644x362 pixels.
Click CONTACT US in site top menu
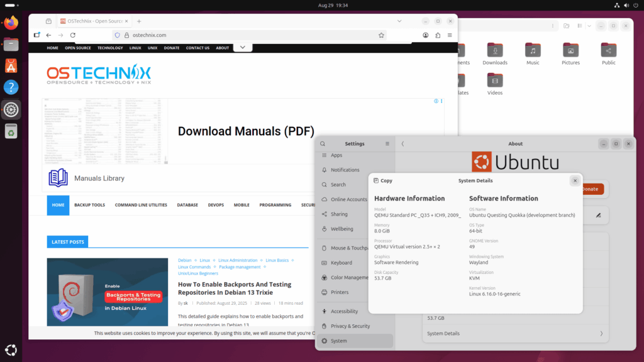tap(197, 48)
